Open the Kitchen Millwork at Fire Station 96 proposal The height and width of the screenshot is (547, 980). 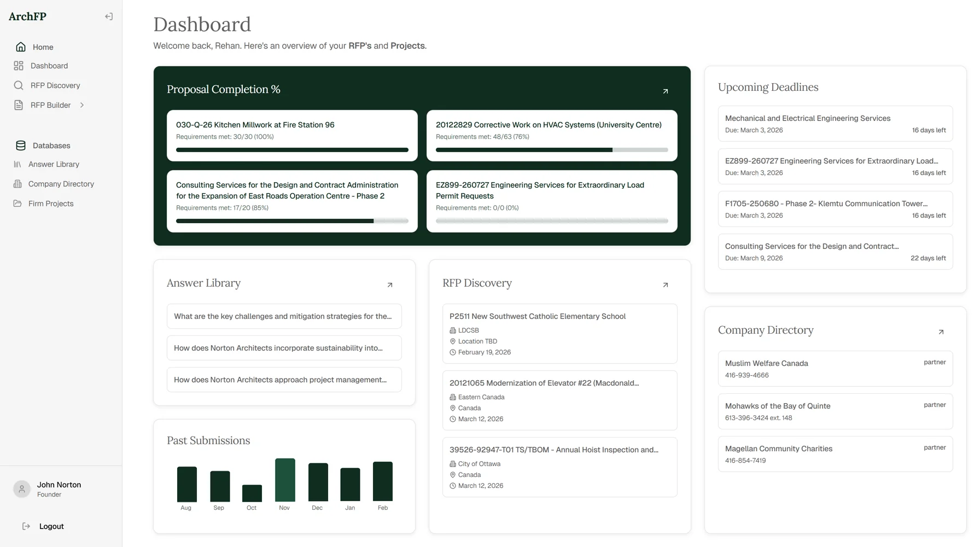292,136
